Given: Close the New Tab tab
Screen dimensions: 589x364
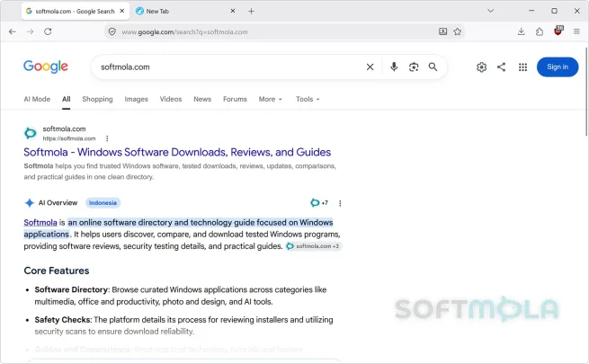Looking at the screenshot, I should click(233, 11).
